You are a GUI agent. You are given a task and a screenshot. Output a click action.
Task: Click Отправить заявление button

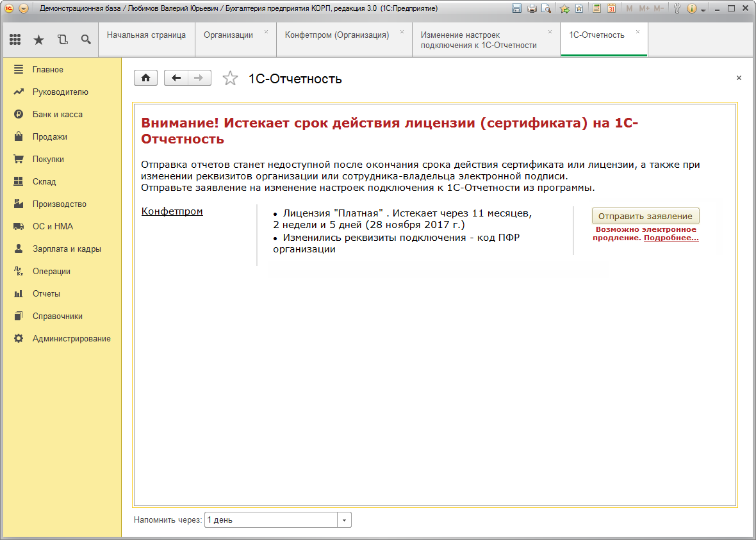646,216
